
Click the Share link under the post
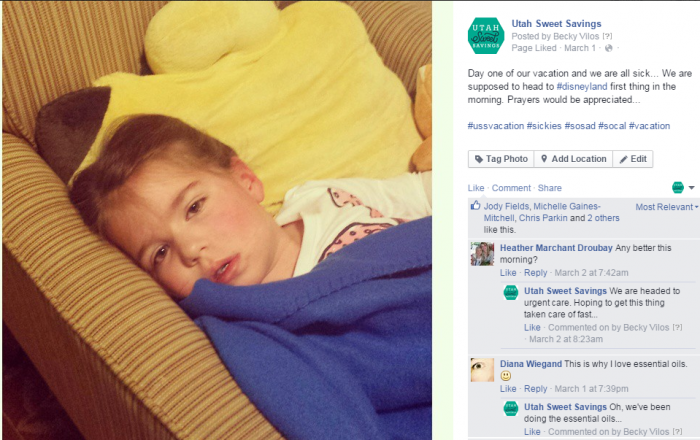(x=550, y=188)
